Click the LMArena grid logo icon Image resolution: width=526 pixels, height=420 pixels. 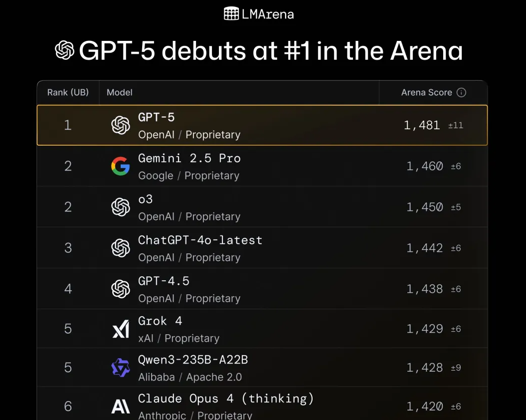click(x=231, y=14)
